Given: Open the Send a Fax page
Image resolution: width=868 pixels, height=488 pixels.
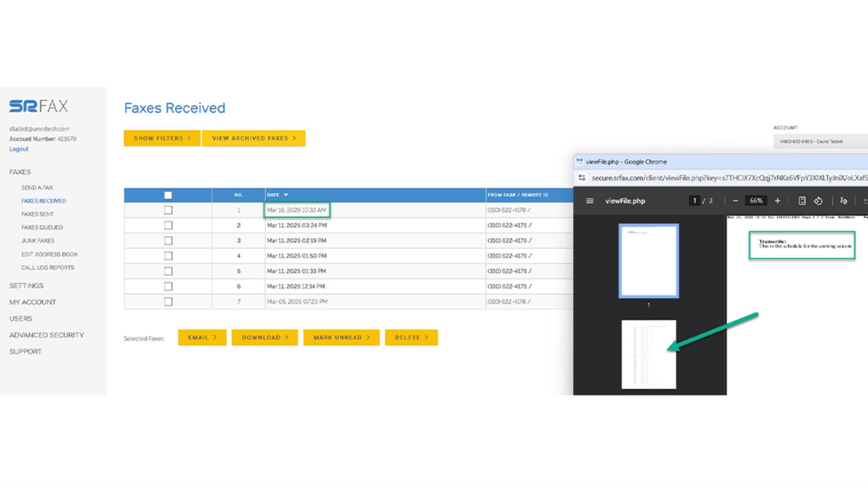Looking at the screenshot, I should 37,187.
